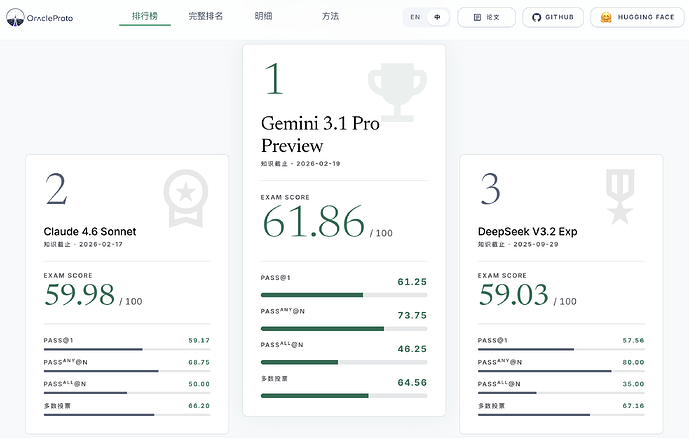The width and height of the screenshot is (689, 438).
Task: Click the 73.75 value
Action: tap(412, 315)
